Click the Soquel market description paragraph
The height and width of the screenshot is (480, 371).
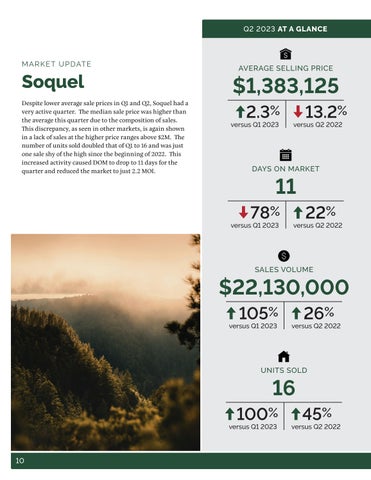click(x=105, y=137)
